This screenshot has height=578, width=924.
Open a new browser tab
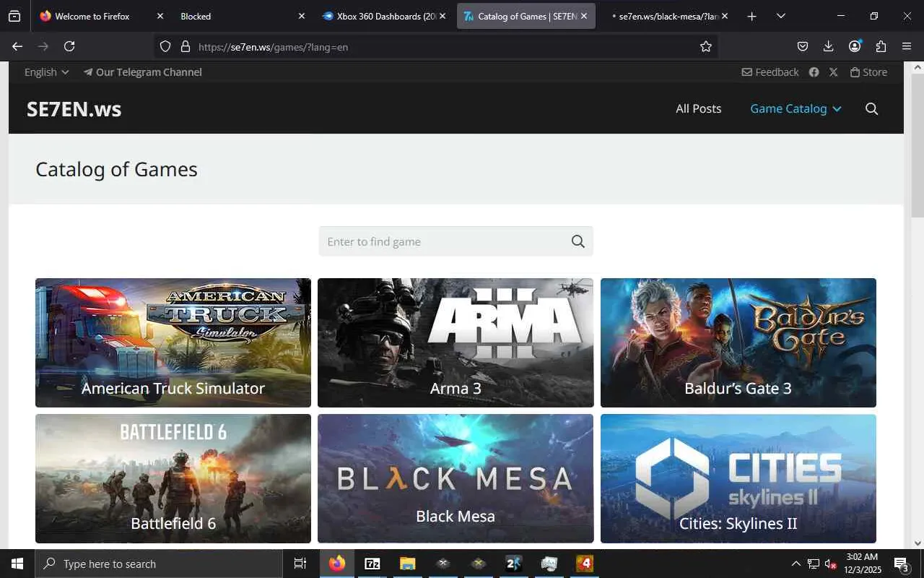tap(751, 16)
